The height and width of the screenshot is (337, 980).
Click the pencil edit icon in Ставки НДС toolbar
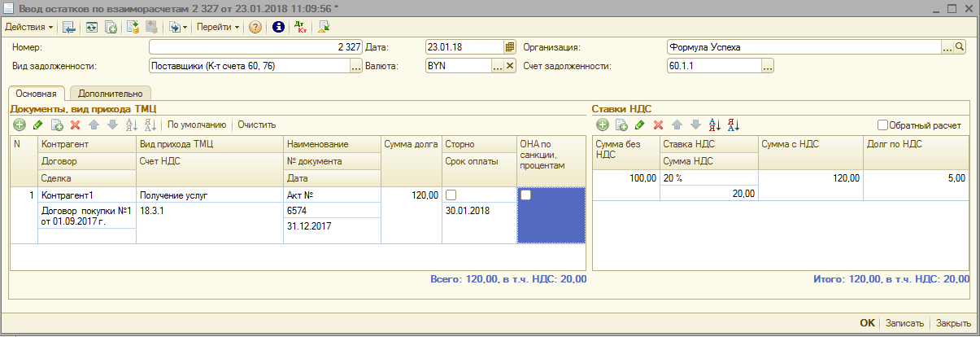tap(639, 125)
